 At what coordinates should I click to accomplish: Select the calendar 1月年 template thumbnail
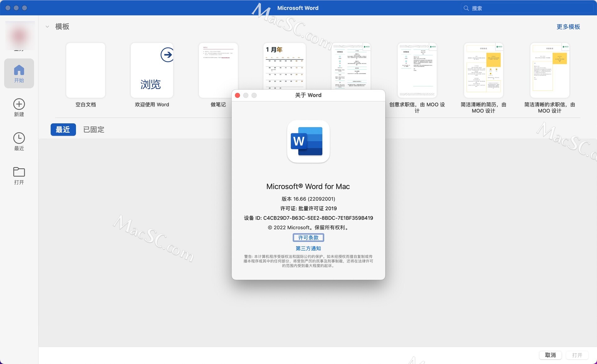coord(284,66)
